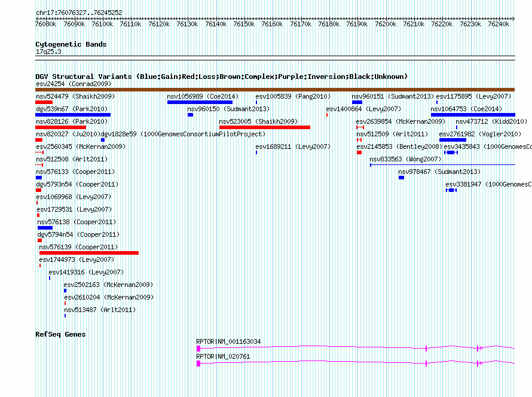Select esv1400864 (Levy2007) label
The image size is (532, 397).
pyautogui.click(x=363, y=109)
